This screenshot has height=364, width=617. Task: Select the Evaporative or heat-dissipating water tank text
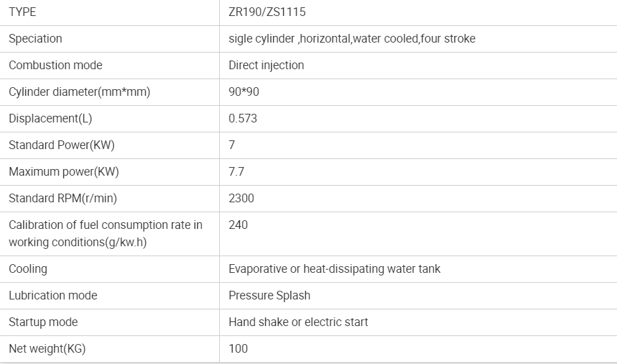[334, 269]
